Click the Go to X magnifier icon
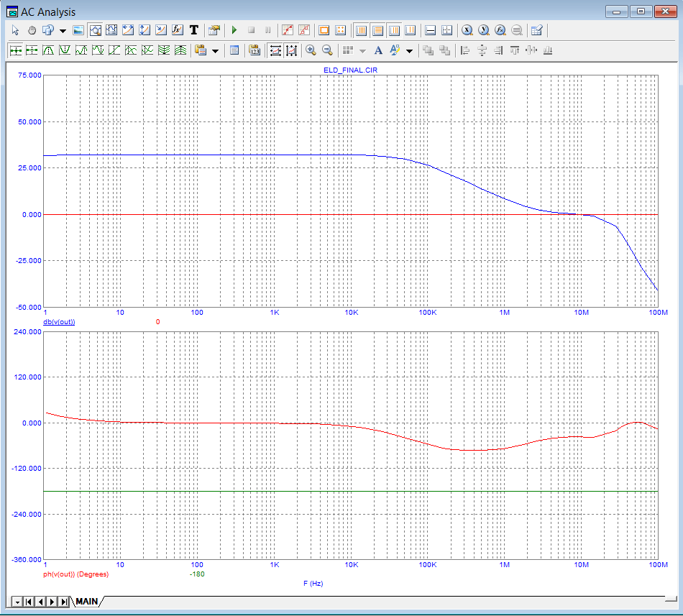The width and height of the screenshot is (683, 616). coord(467,30)
